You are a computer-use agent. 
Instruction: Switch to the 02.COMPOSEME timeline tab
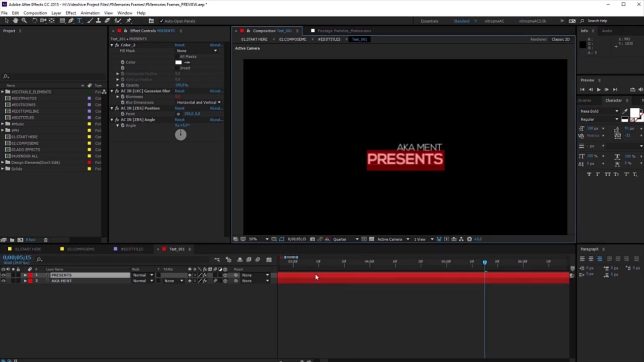(x=78, y=249)
